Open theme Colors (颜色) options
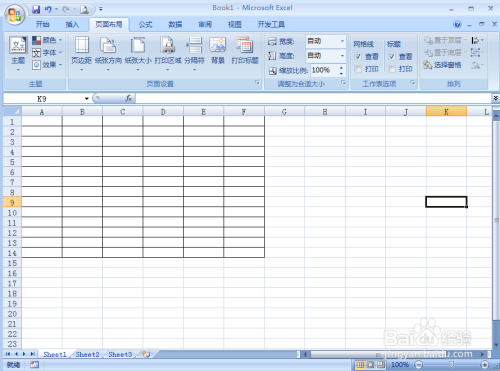 pos(47,40)
